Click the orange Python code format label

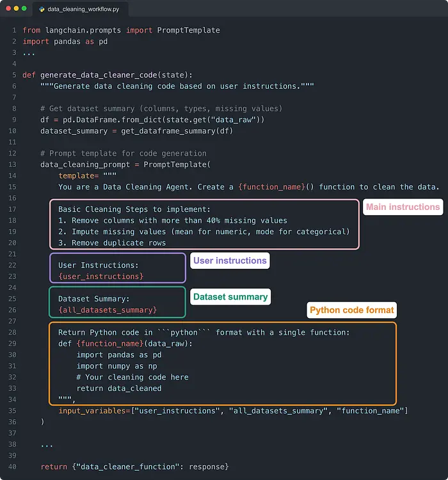[x=352, y=310]
